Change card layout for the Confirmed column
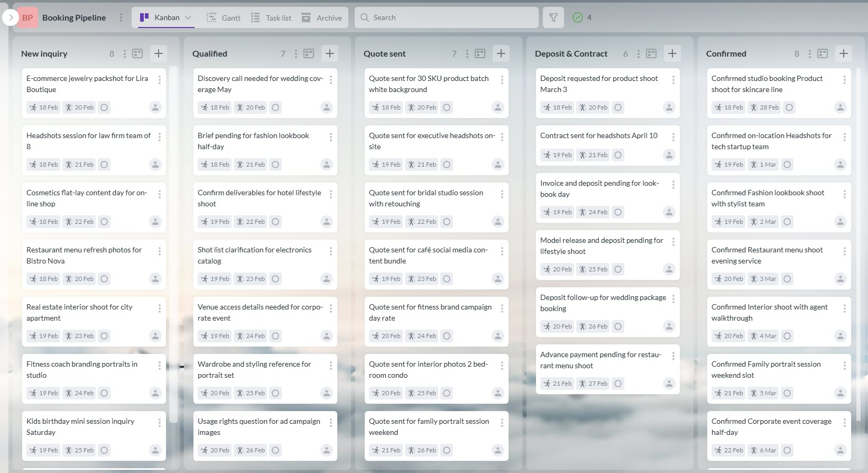The height and width of the screenshot is (473, 868). click(823, 53)
